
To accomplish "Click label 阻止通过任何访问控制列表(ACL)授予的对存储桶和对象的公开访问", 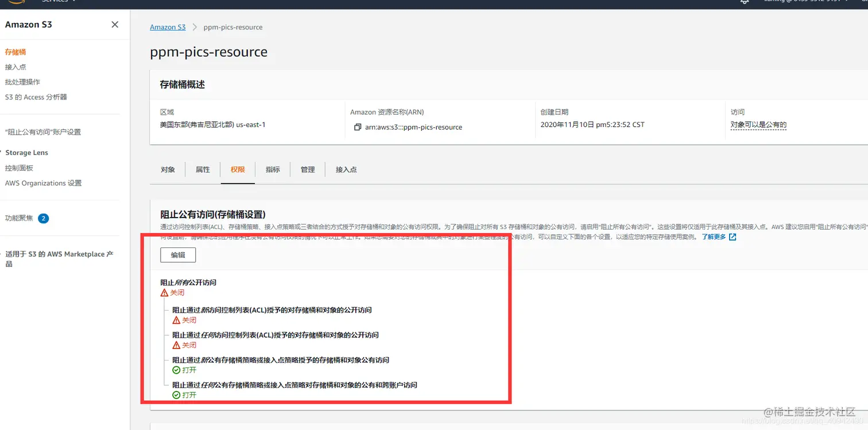I will click(x=276, y=335).
